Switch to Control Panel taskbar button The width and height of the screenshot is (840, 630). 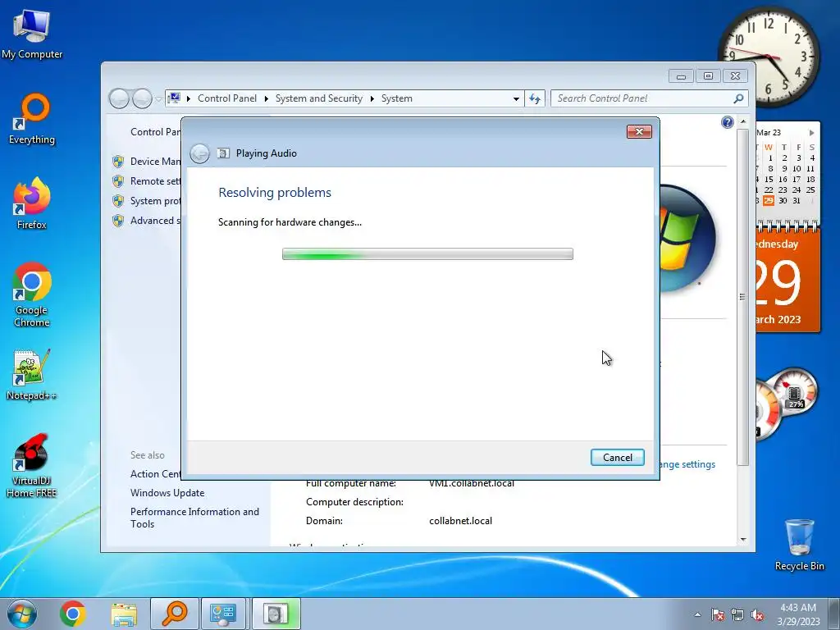[223, 614]
